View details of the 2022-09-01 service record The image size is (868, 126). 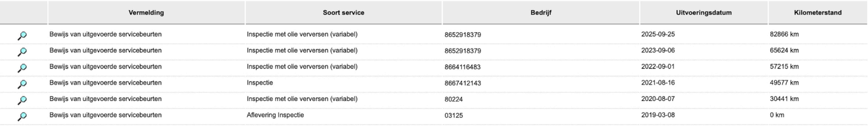(x=22, y=68)
